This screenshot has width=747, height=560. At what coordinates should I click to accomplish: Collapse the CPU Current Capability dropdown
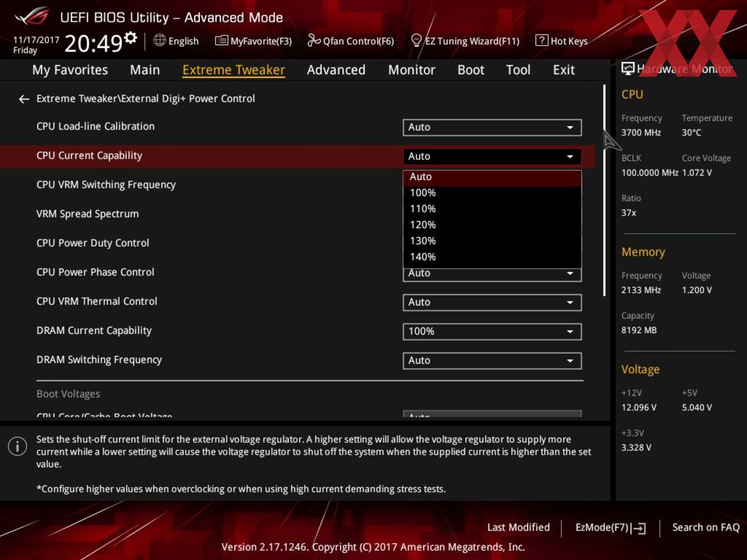(492, 156)
